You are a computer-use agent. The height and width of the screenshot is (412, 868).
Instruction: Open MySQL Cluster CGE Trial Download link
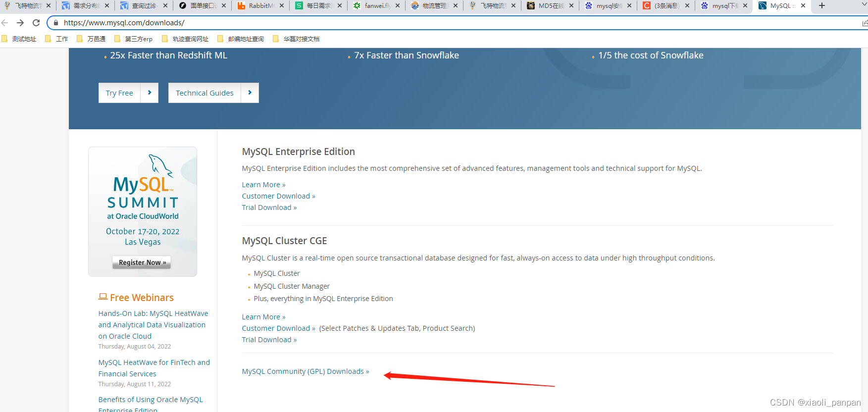[x=269, y=340]
